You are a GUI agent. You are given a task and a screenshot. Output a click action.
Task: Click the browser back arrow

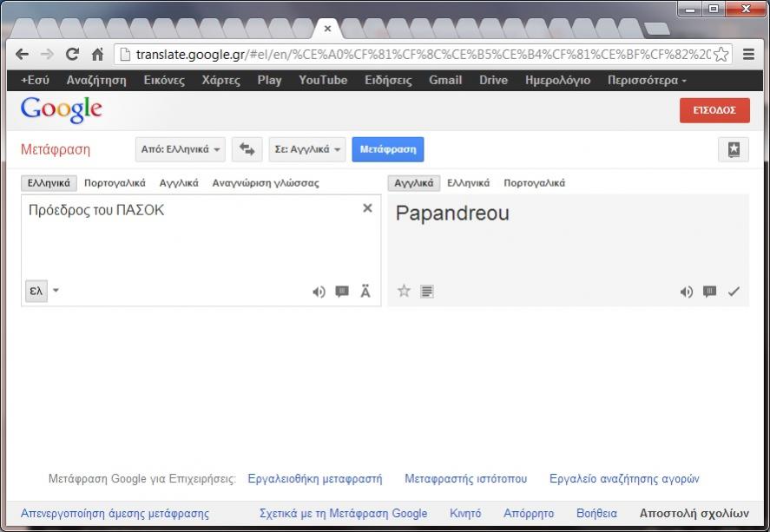(22, 54)
